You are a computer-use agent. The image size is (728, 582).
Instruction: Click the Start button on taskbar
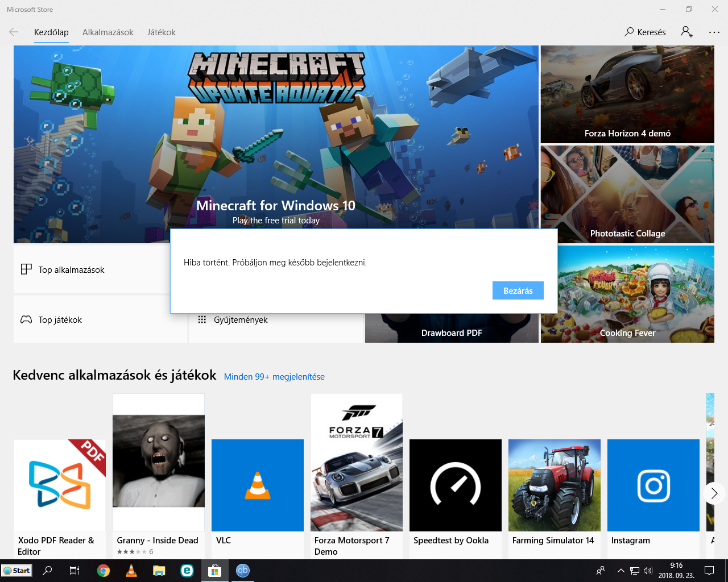(x=17, y=571)
